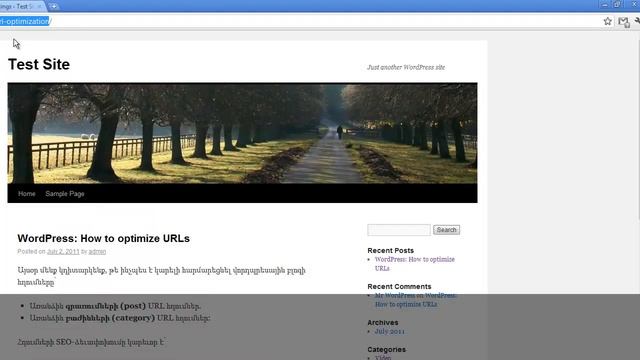
Task: Click the Categories heading
Action: 386,349
